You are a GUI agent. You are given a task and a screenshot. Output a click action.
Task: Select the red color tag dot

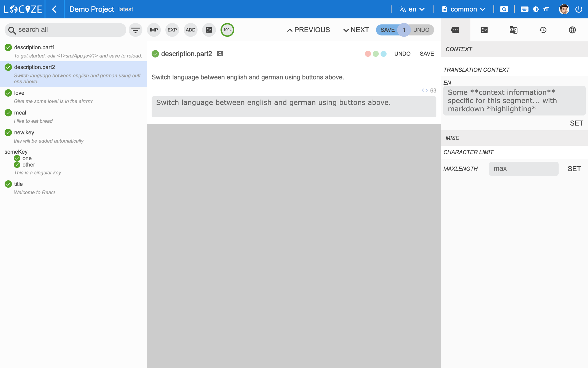(x=367, y=54)
